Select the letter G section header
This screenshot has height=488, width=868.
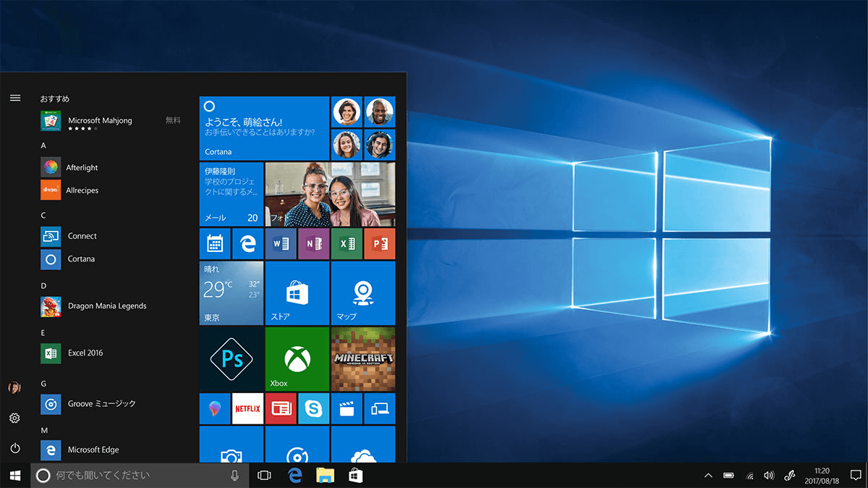tap(43, 383)
